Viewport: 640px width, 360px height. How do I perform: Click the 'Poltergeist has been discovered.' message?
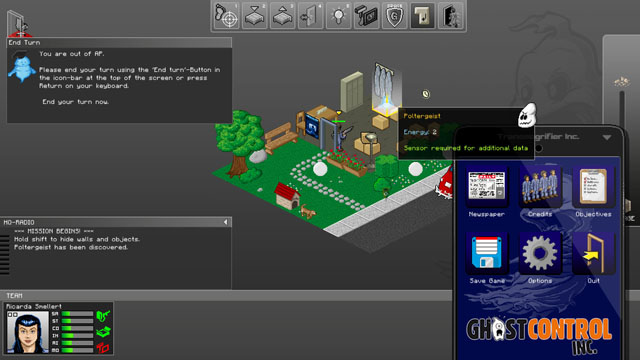(x=71, y=247)
